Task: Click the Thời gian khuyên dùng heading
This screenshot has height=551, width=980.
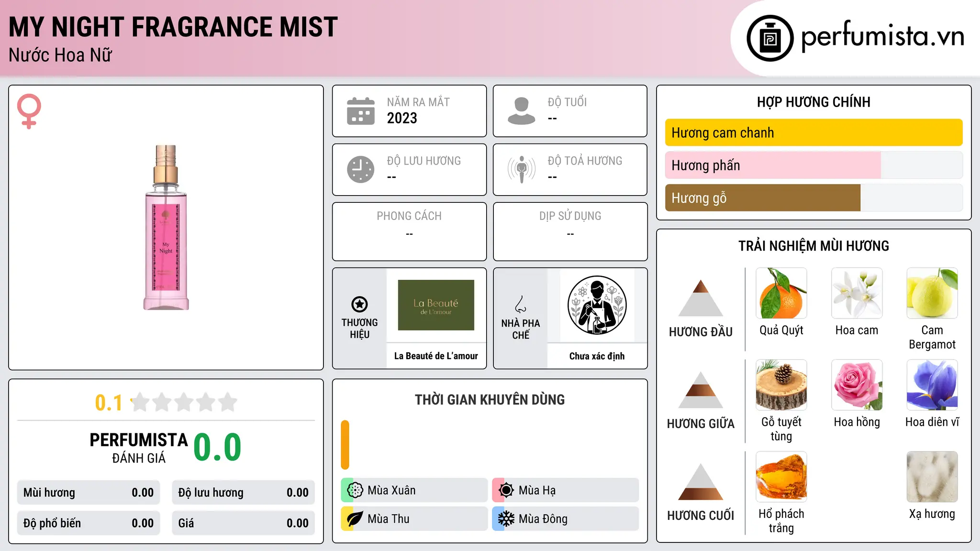Action: click(x=490, y=399)
